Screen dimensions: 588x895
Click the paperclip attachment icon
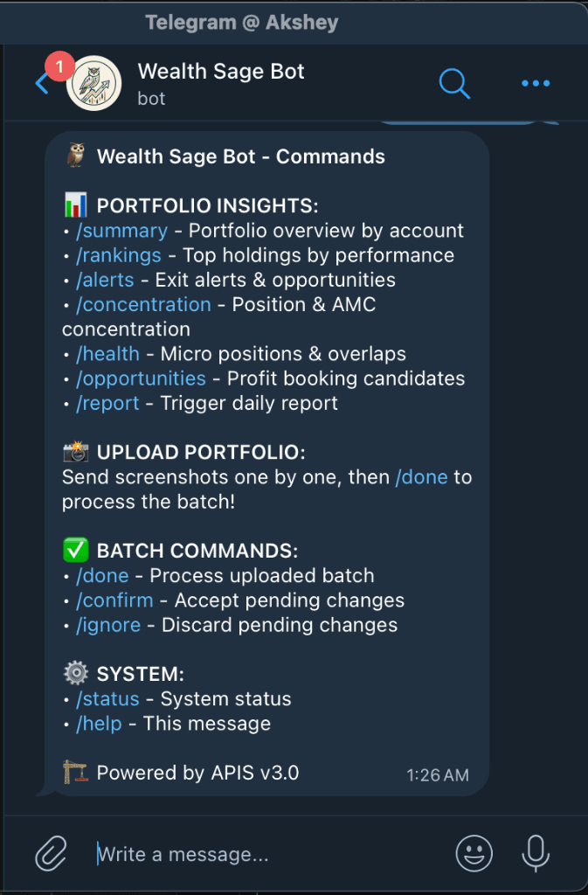click(51, 853)
